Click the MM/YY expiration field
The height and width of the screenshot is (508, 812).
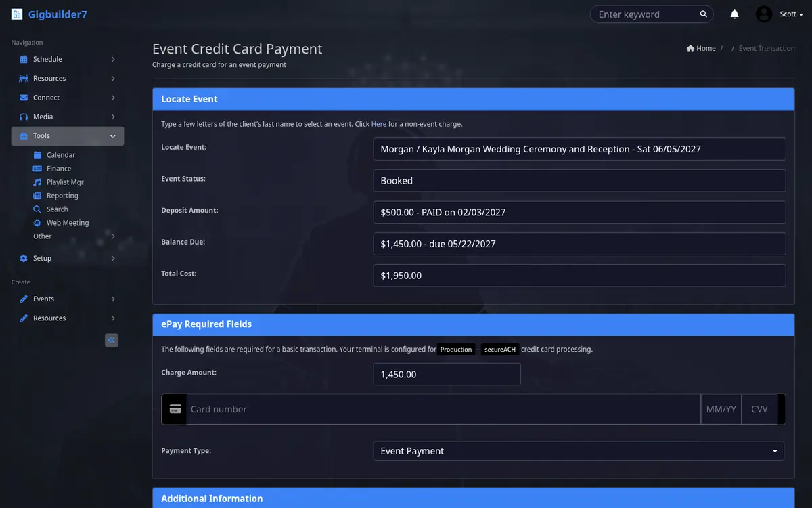[721, 409]
